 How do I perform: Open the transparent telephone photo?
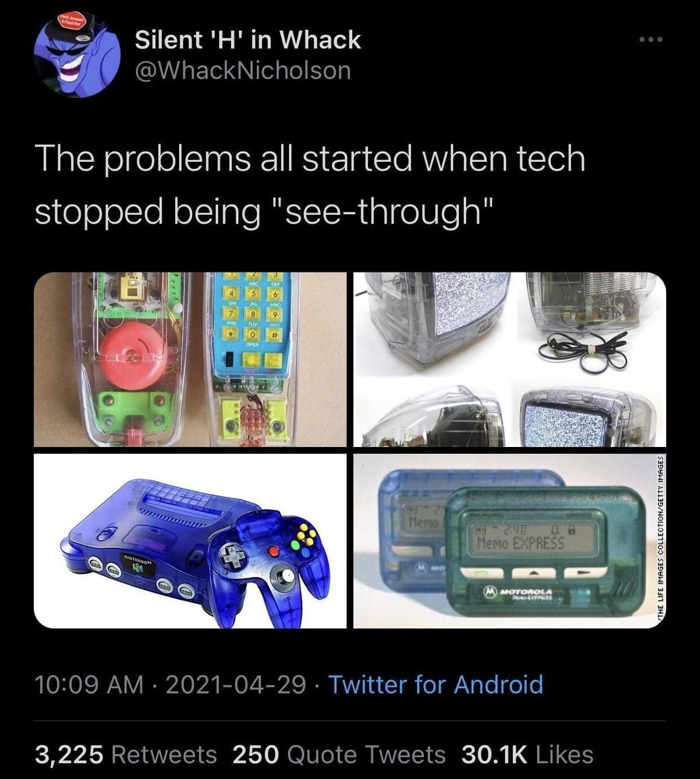tap(190, 359)
